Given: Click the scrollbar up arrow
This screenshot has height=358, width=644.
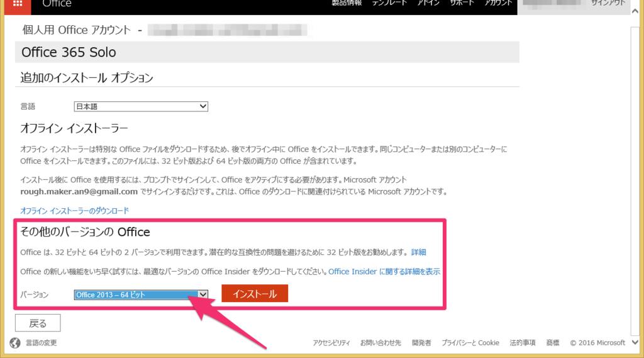Looking at the screenshot, I should 635,11.
